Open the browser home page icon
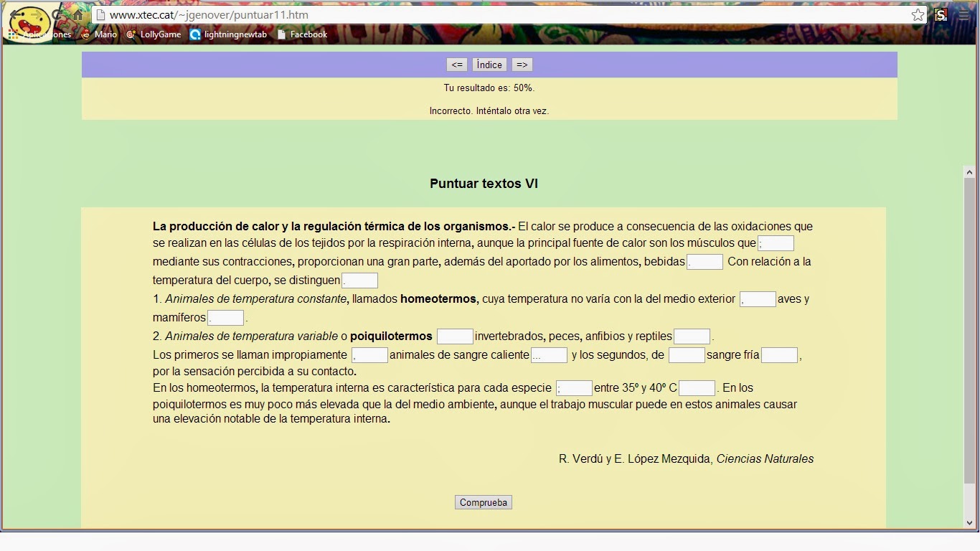The height and width of the screenshot is (551, 980). click(77, 15)
